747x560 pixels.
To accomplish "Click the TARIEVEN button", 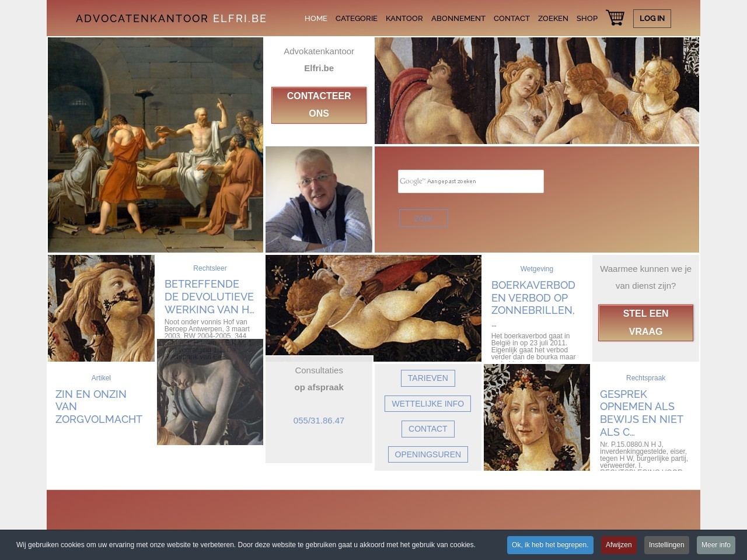I will [x=428, y=378].
